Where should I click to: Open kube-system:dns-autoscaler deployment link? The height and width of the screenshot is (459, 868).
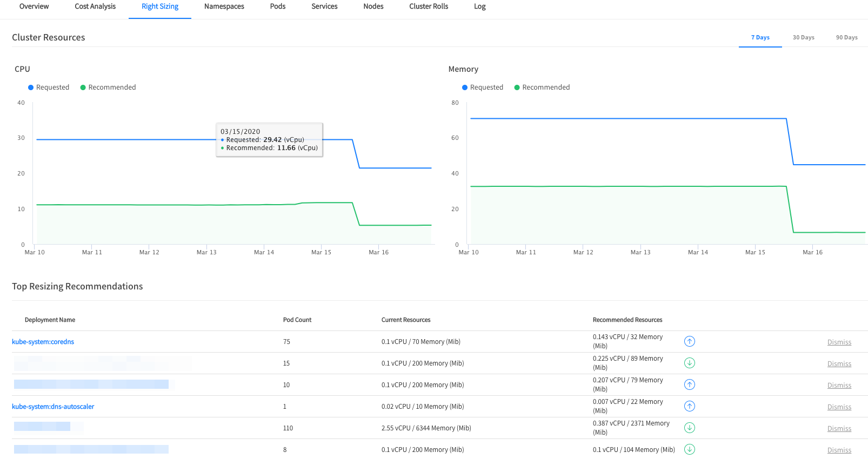point(53,407)
